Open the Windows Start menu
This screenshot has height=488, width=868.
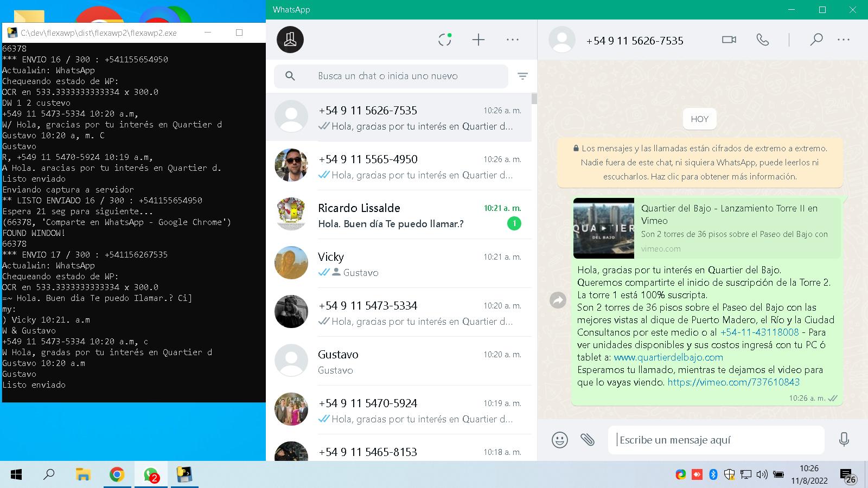[16, 475]
